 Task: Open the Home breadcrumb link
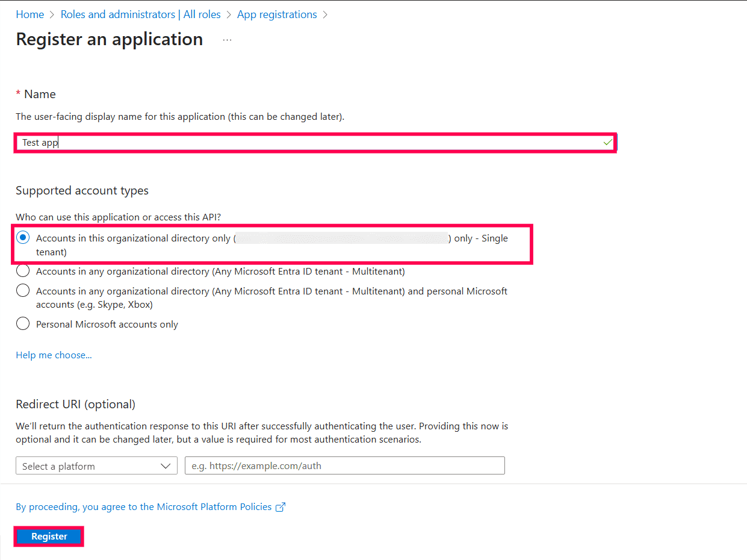tap(29, 14)
